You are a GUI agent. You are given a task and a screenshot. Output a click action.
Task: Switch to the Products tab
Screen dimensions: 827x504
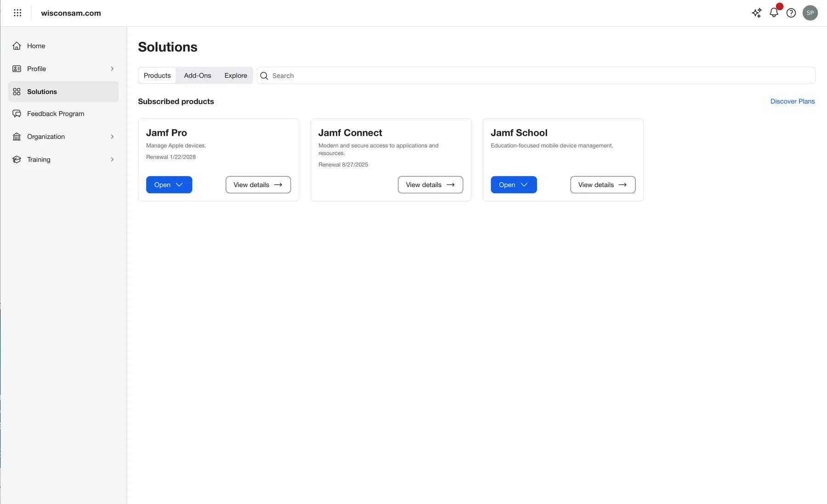[157, 75]
